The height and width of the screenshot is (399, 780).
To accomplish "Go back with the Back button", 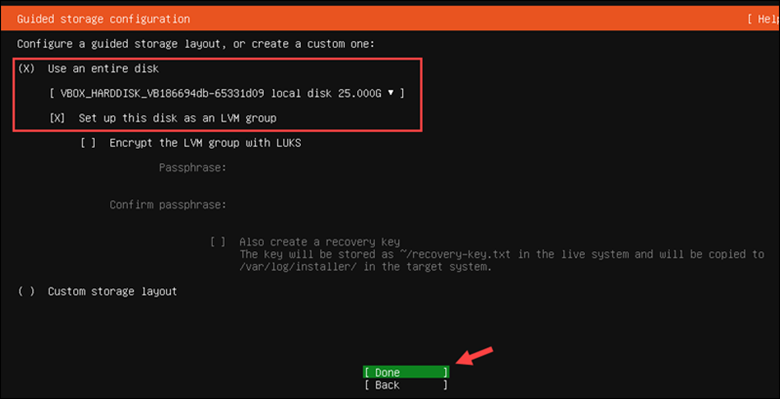I will click(406, 385).
